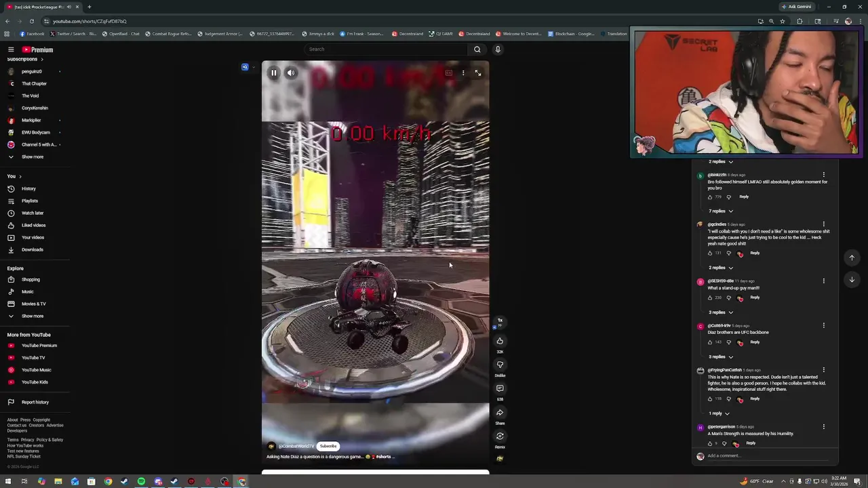This screenshot has width=868, height=488.
Task: Open Your videos
Action: tap(34, 237)
